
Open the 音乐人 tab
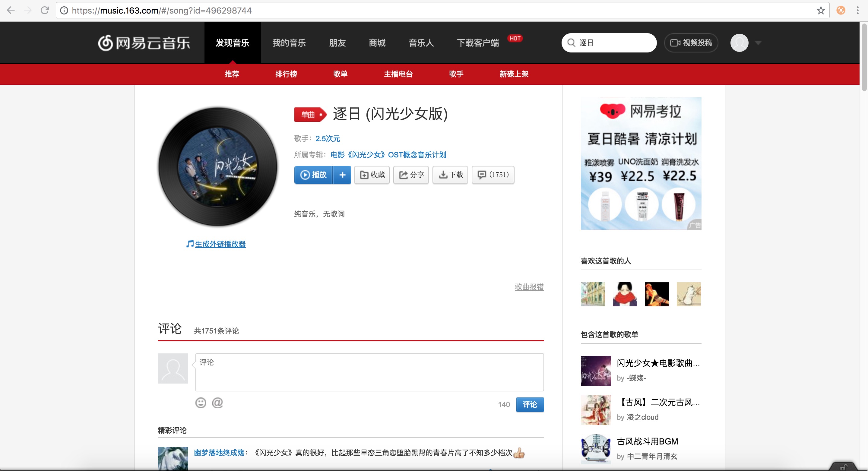coord(421,43)
